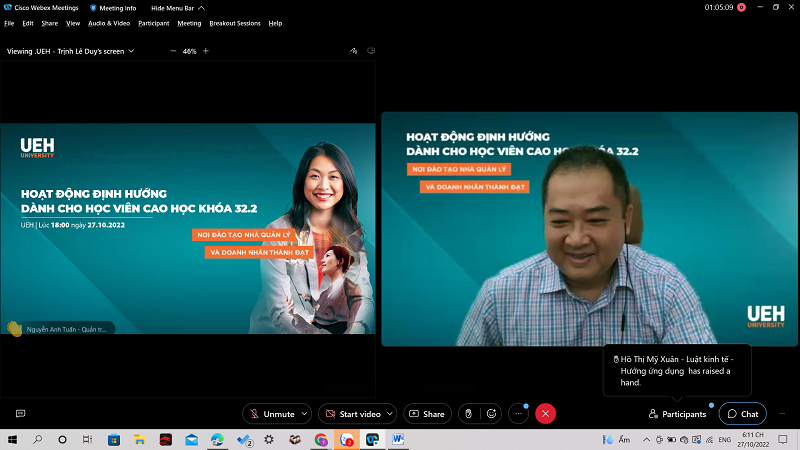
Task: Start video camera
Action: pyautogui.click(x=354, y=414)
